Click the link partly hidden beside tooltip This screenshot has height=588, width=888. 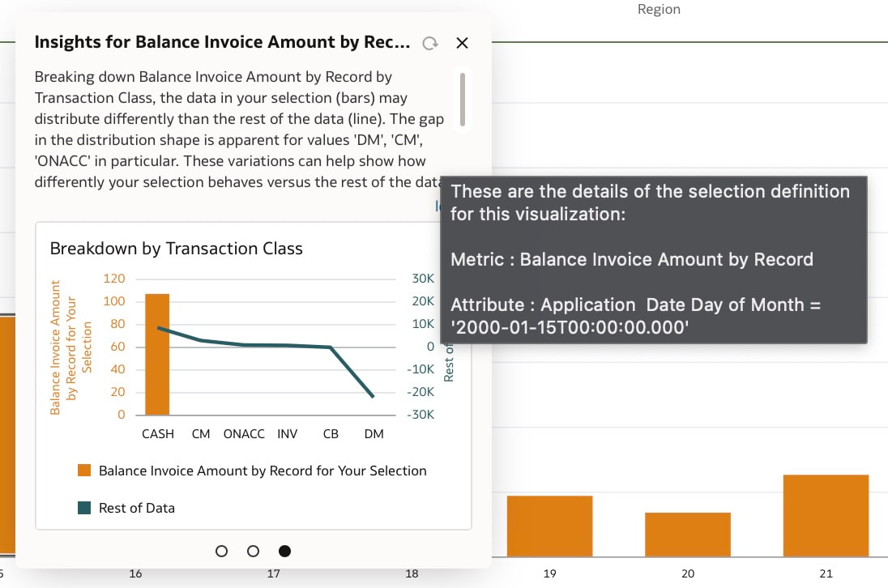point(438,206)
